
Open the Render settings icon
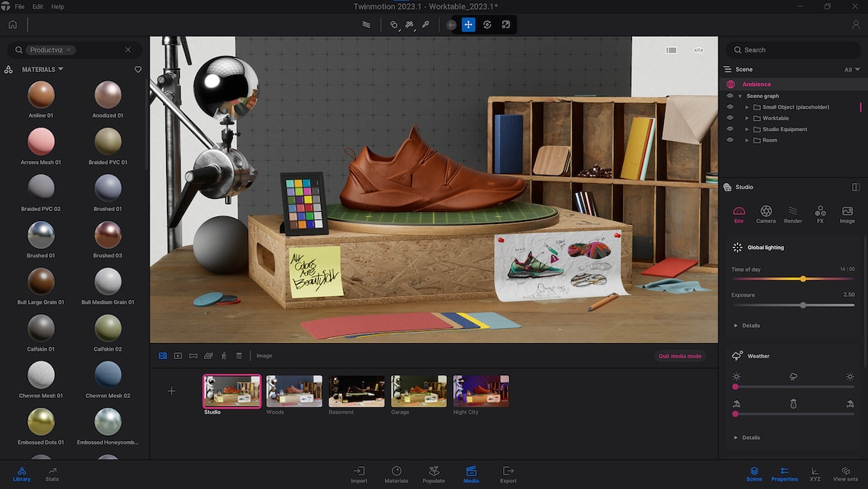click(x=793, y=214)
